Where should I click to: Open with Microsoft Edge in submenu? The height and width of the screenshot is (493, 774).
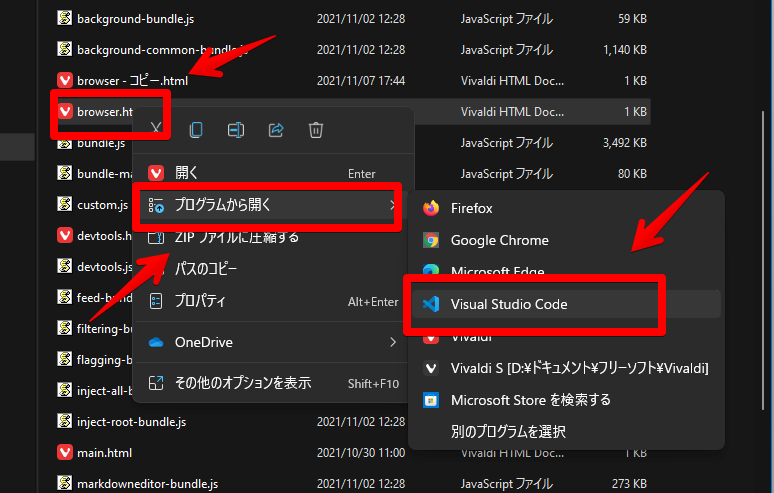(x=567, y=270)
